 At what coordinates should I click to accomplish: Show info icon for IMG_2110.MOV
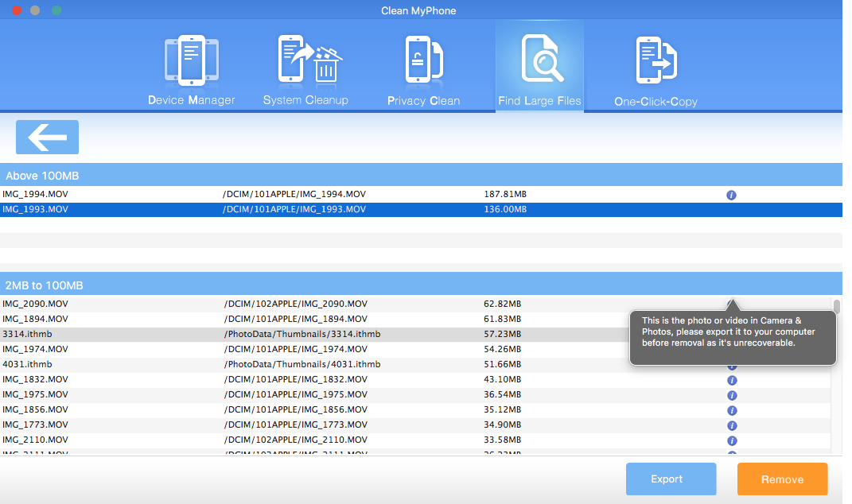pyautogui.click(x=732, y=440)
